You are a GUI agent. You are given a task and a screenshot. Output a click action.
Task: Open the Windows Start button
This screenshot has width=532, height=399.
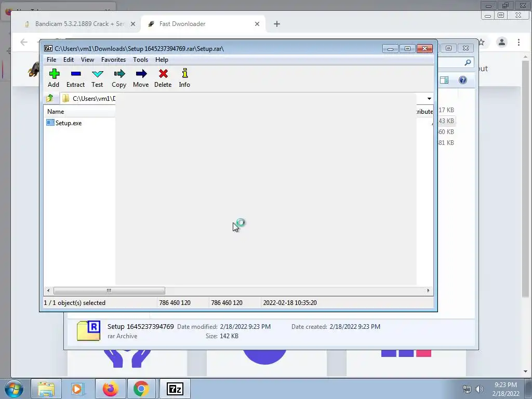pos(14,389)
